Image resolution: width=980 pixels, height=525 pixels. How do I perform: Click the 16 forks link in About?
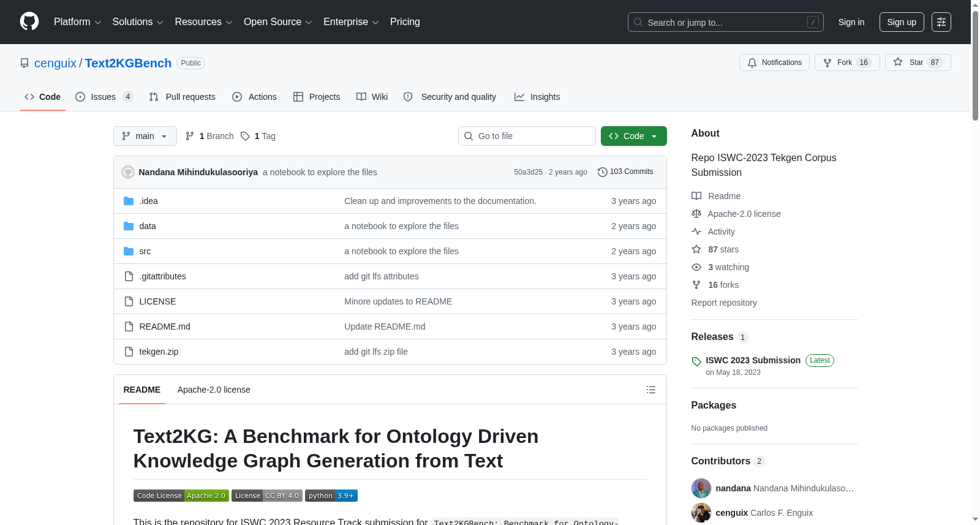click(723, 285)
